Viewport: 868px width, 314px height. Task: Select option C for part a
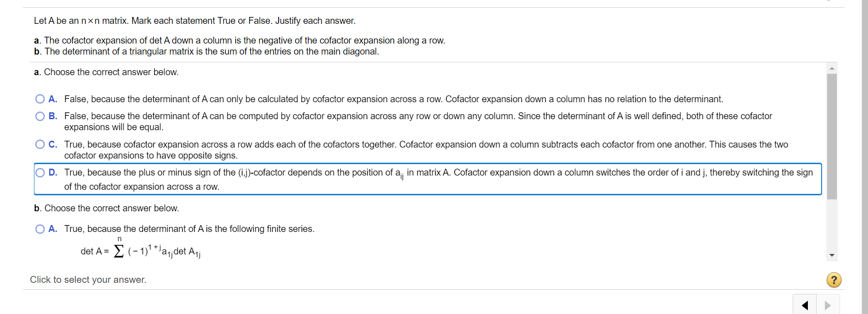click(40, 144)
